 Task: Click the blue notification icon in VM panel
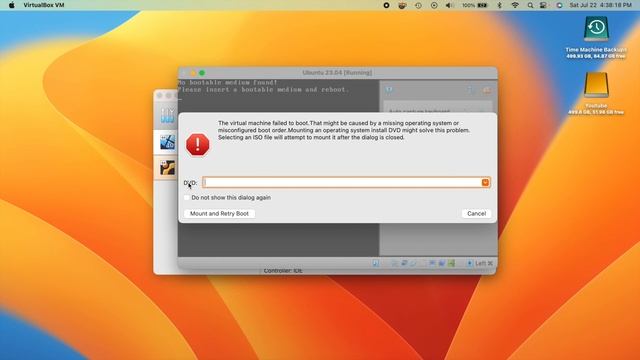tap(389, 90)
